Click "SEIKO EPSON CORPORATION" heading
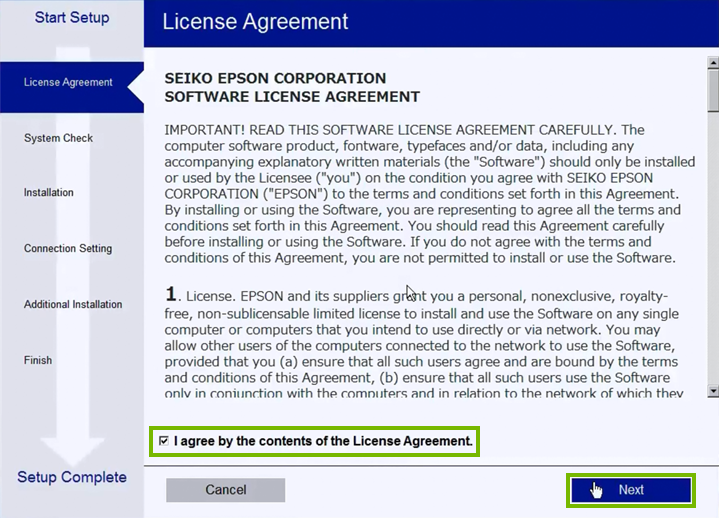This screenshot has width=719, height=518. point(275,78)
